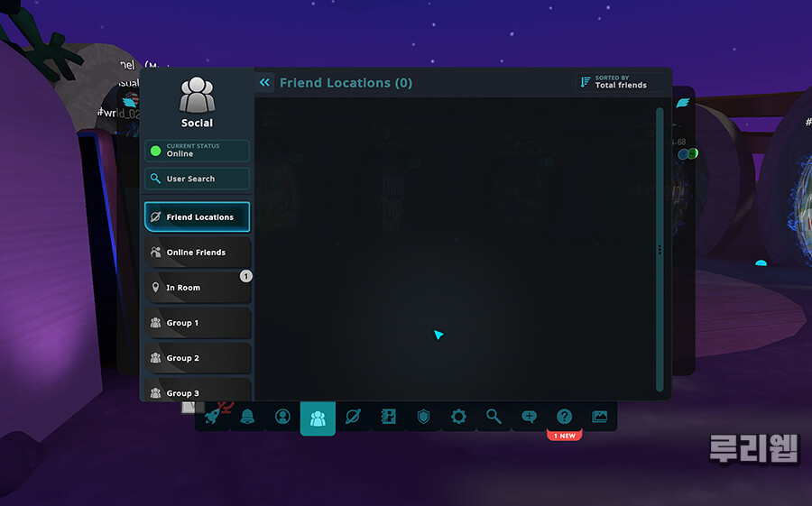Select Online Friends in sidebar

197,253
